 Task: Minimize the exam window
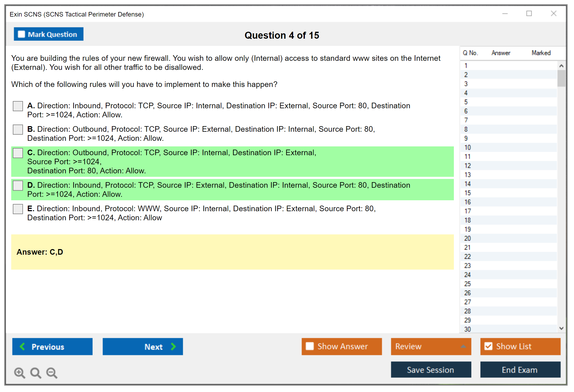(x=505, y=14)
